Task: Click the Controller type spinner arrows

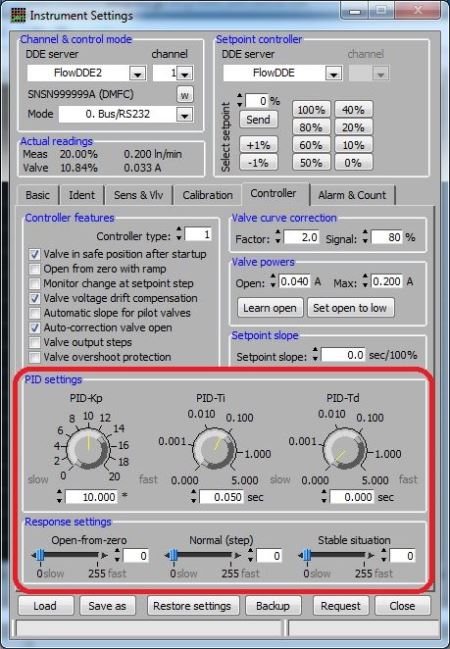Action: (x=179, y=234)
